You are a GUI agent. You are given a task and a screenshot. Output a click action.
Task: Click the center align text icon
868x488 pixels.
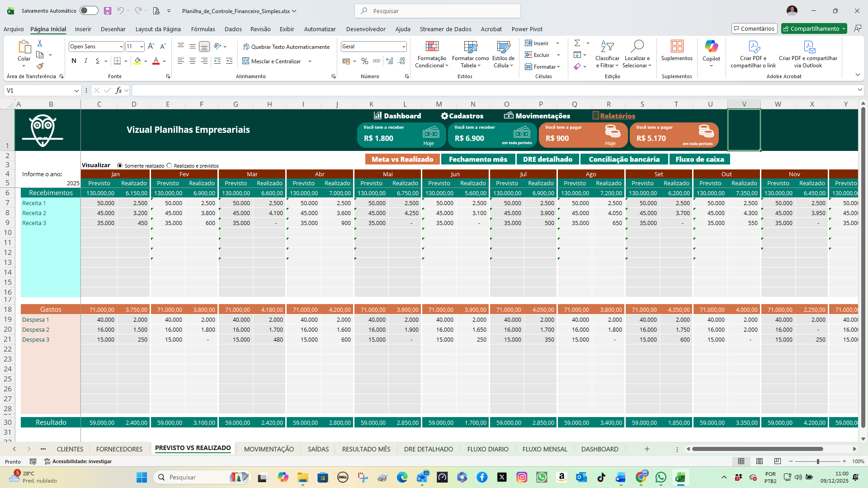[x=192, y=61]
